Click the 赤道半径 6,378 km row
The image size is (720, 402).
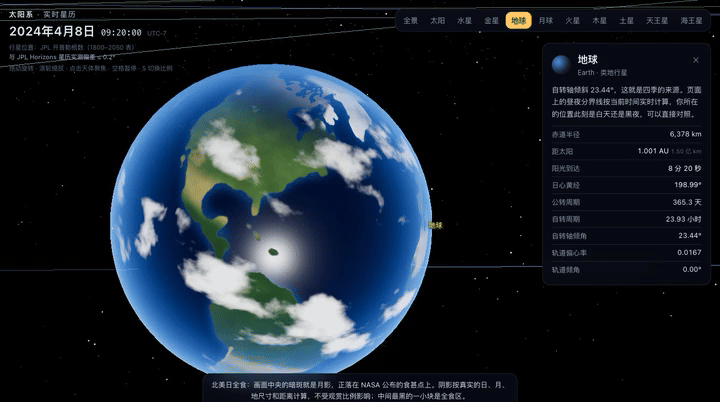click(x=626, y=135)
